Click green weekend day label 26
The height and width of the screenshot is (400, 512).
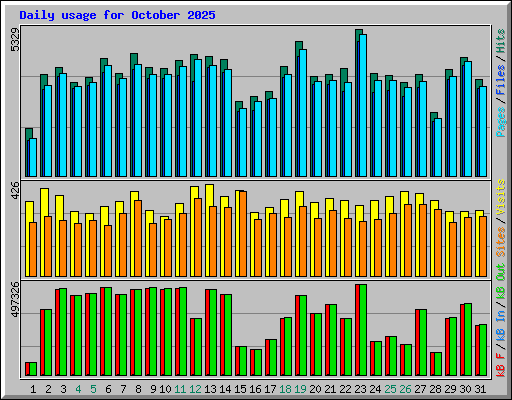(405, 389)
